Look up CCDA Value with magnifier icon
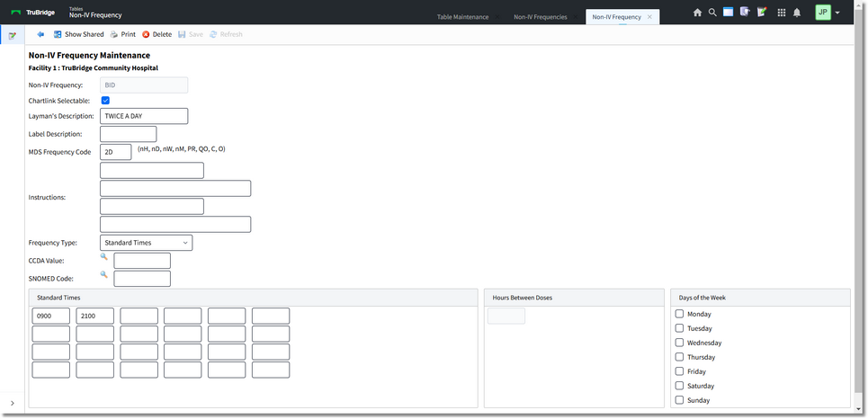The width and height of the screenshot is (868, 419). coord(103,257)
